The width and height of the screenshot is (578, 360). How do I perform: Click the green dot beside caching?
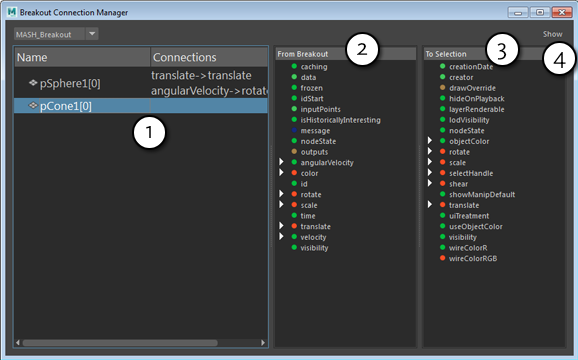(x=294, y=66)
